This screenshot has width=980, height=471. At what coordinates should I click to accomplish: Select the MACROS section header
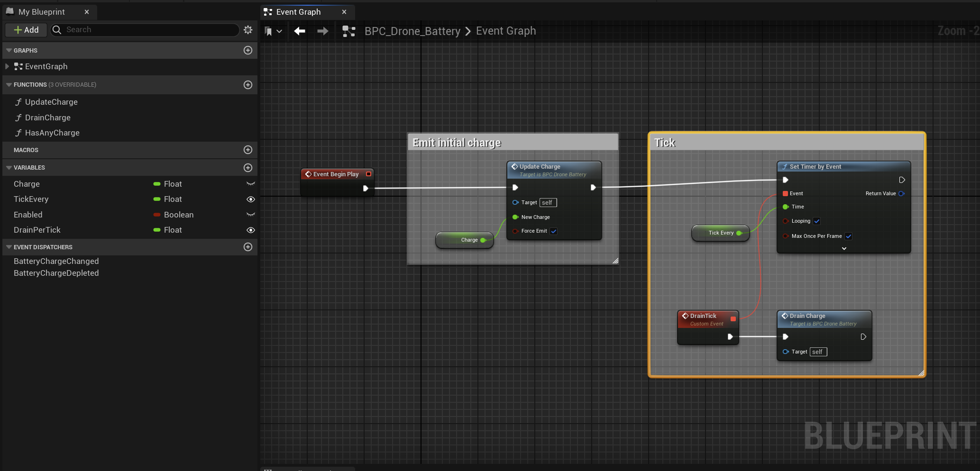click(x=130, y=150)
